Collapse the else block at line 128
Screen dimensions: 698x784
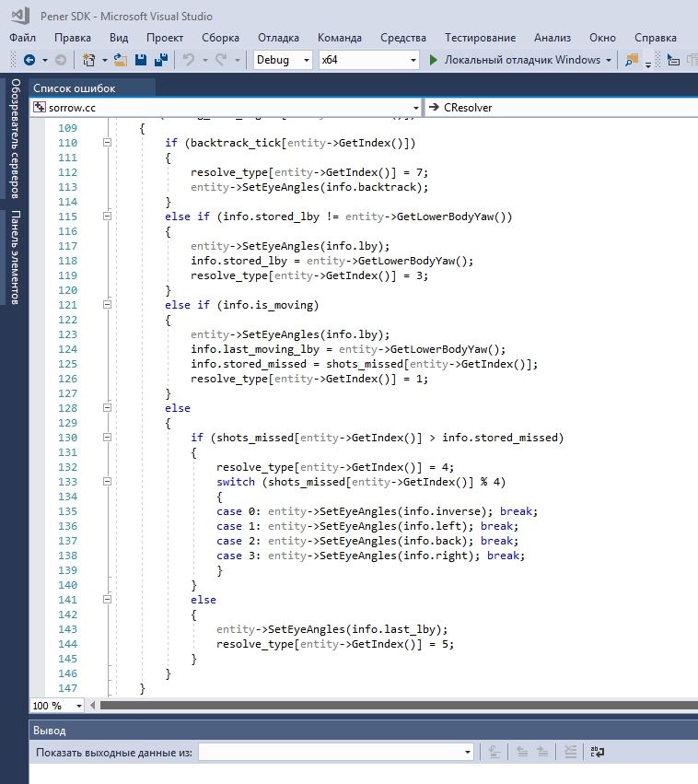click(x=107, y=408)
